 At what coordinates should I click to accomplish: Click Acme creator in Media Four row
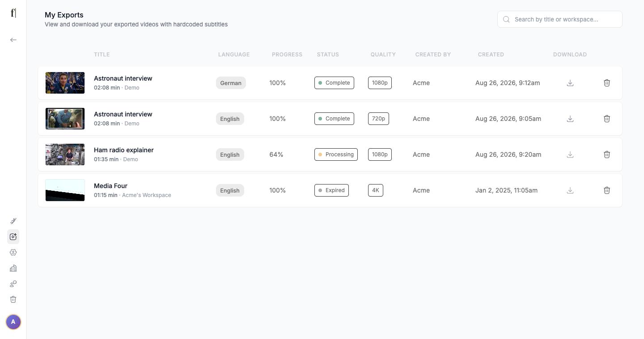(421, 190)
